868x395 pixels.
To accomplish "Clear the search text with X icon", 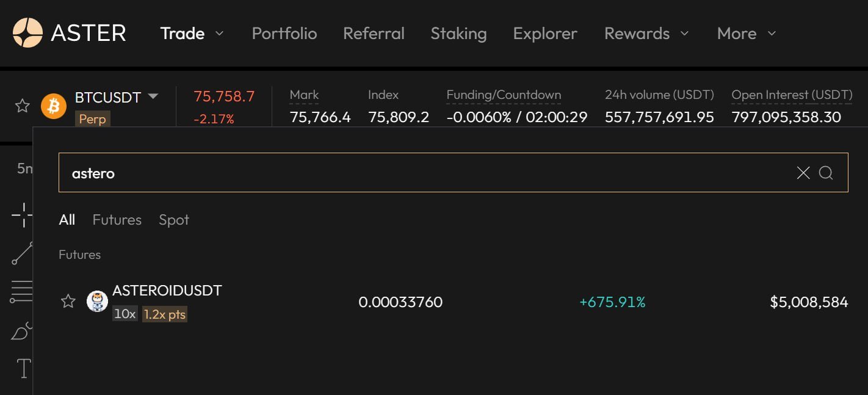I will point(803,173).
